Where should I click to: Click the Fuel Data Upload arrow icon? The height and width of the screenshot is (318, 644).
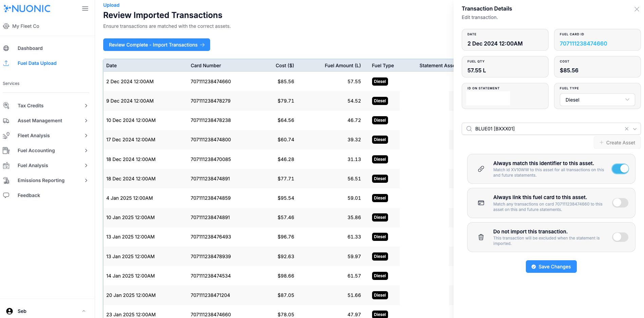6,63
